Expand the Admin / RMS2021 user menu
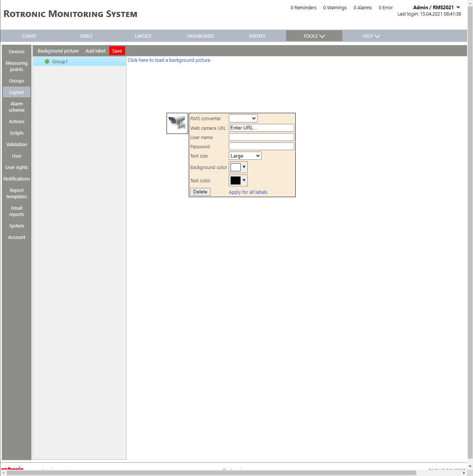Viewport: 473px width, 476px height. (x=437, y=7)
